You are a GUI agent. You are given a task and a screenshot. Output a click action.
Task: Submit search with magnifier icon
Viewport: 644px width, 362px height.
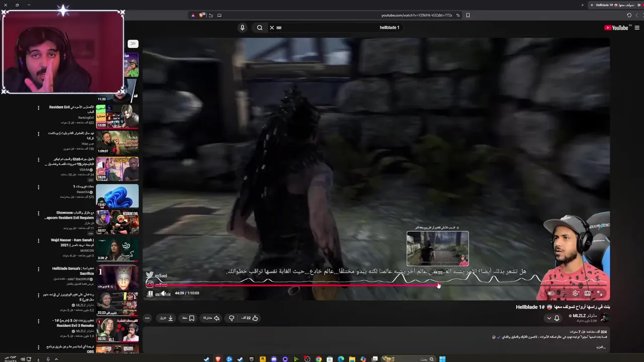[x=260, y=28]
